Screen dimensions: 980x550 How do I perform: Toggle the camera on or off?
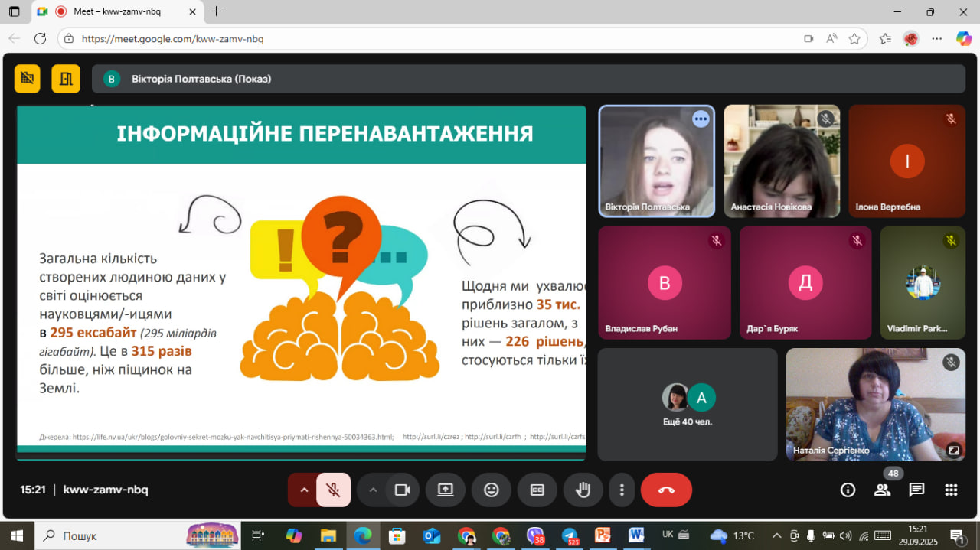[x=402, y=490]
